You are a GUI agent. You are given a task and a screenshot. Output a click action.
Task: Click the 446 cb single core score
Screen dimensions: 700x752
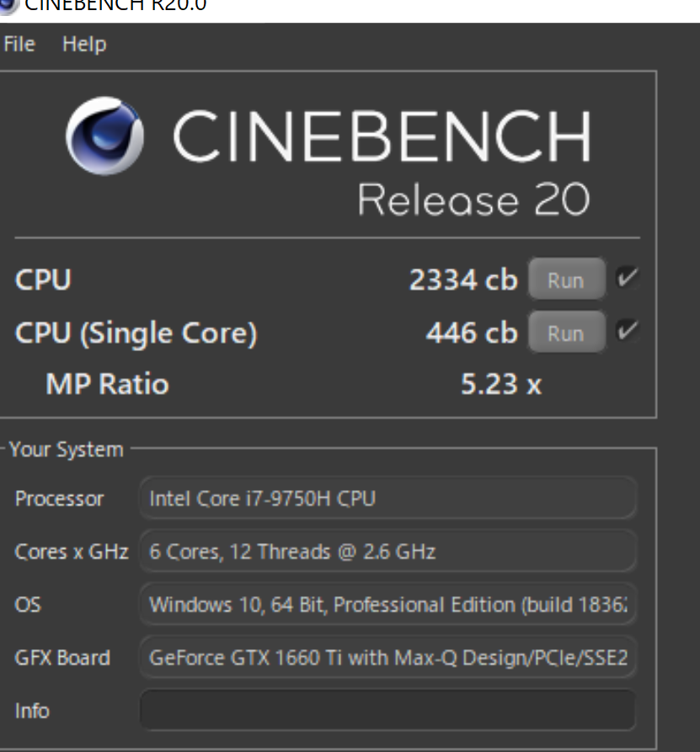coord(472,333)
